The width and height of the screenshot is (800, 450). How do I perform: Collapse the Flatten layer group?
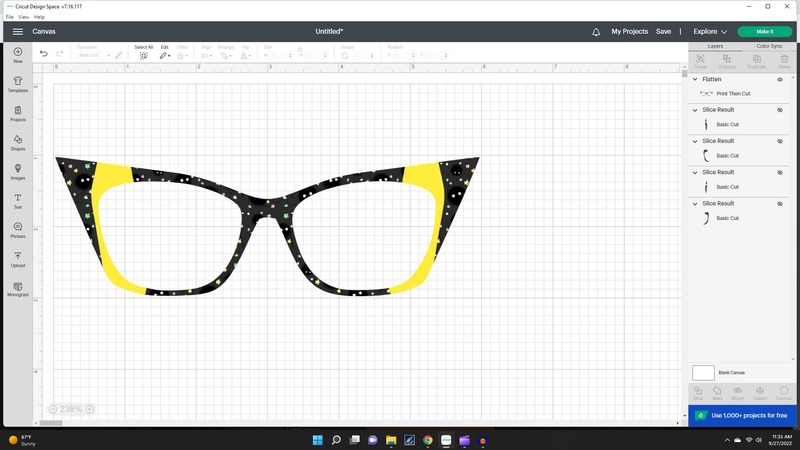[695, 79]
